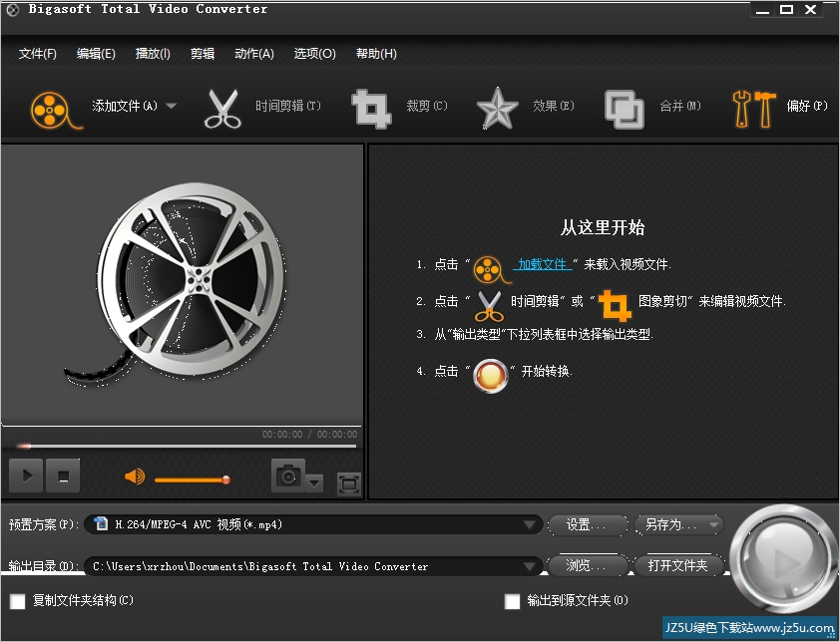The height and width of the screenshot is (642, 840).
Task: Stop the preview playback
Action: point(63,475)
